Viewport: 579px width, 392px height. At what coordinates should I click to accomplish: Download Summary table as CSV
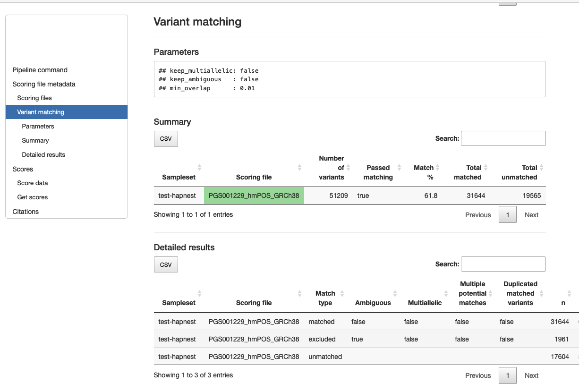coord(166,139)
